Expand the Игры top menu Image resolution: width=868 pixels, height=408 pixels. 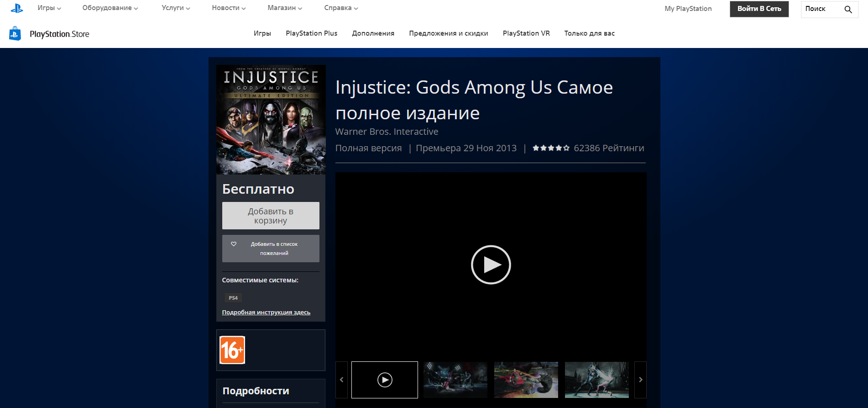pyautogui.click(x=49, y=8)
